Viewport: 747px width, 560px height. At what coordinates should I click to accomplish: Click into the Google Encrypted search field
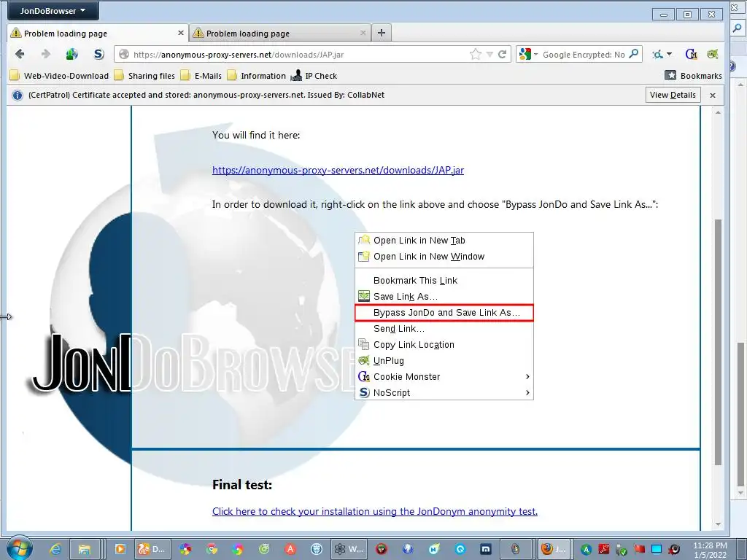click(x=584, y=54)
